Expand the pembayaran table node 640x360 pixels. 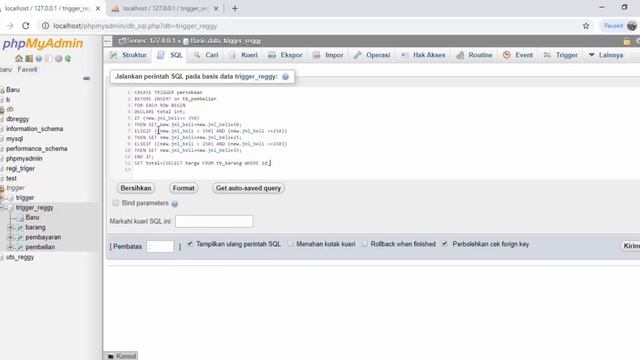click(10, 237)
